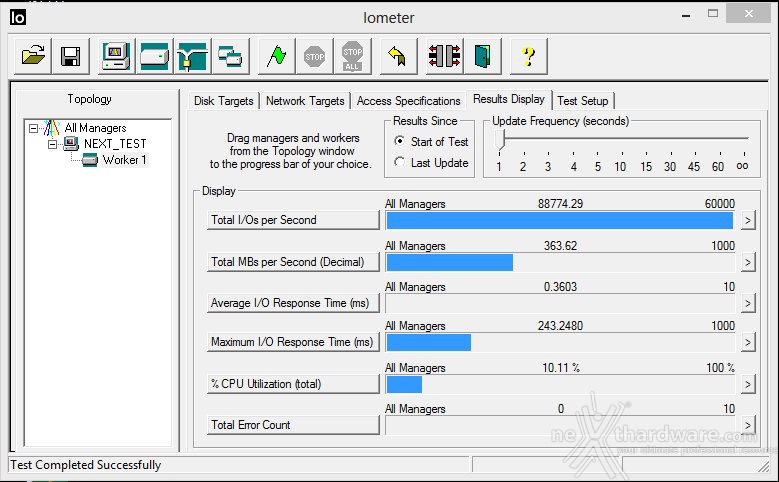Screen dimensions: 779x482
Task: Click the Total I/Os per Second progress bar
Action: point(560,221)
